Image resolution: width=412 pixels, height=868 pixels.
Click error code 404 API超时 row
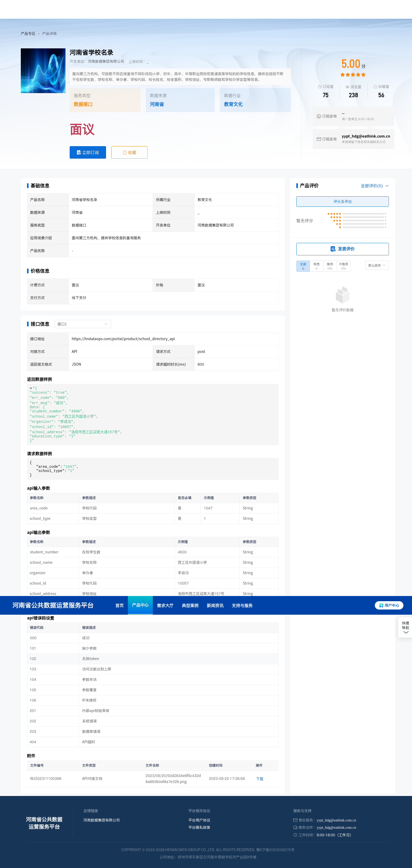[x=153, y=742]
